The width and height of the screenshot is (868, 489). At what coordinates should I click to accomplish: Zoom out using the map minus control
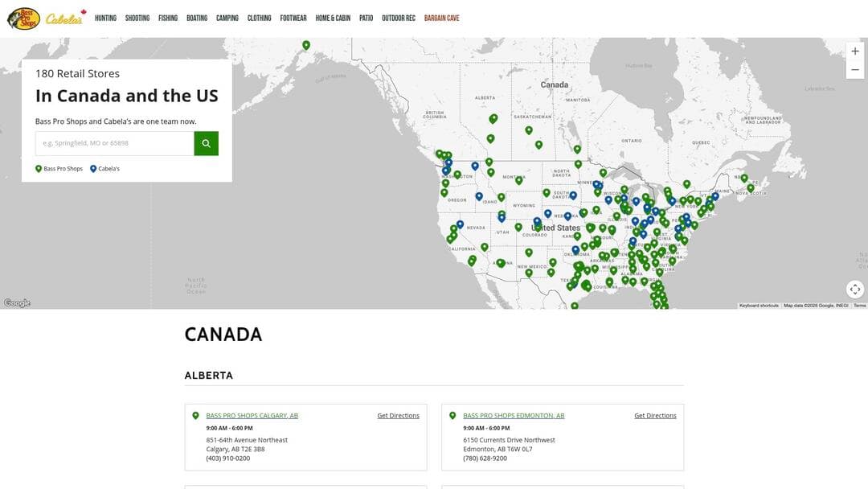(x=854, y=69)
